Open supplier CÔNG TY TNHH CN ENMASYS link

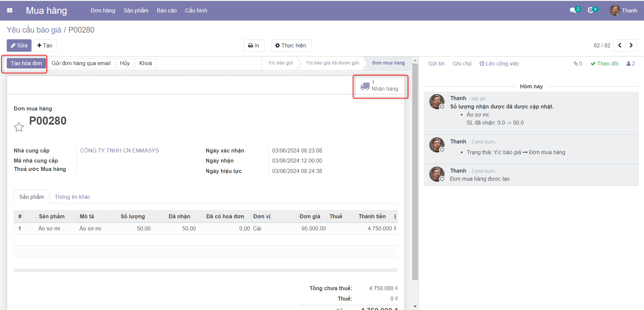[x=119, y=150]
